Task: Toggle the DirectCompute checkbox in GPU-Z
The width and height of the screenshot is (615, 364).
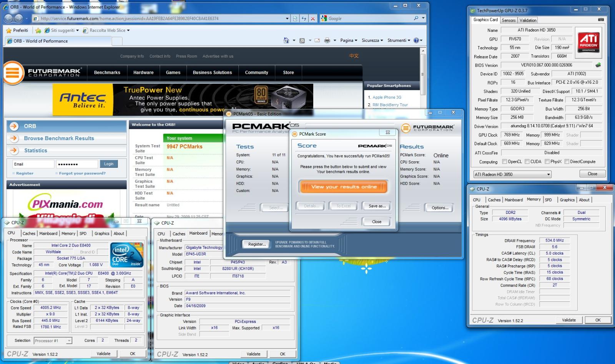Action: click(567, 162)
